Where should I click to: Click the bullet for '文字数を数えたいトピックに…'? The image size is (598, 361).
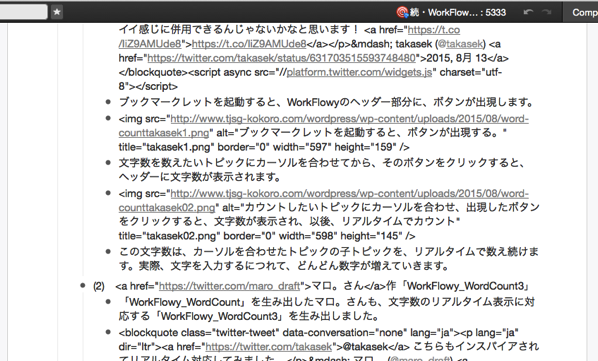108,163
